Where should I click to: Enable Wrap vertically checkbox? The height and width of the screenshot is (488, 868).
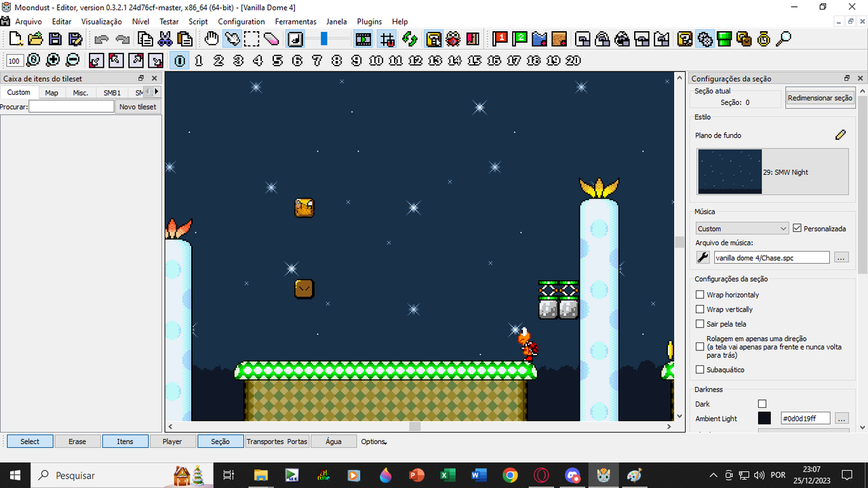coord(701,309)
